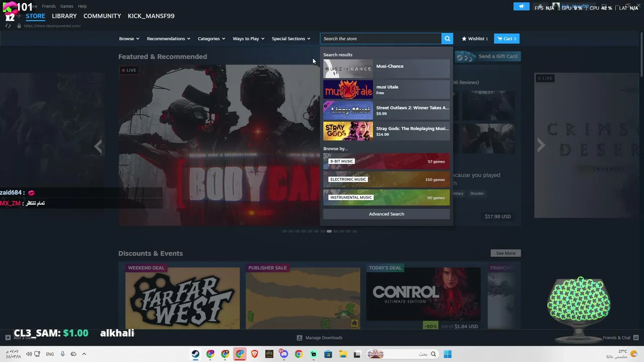Open Steam from the Windows taskbar
644x362 pixels.
(x=195, y=354)
